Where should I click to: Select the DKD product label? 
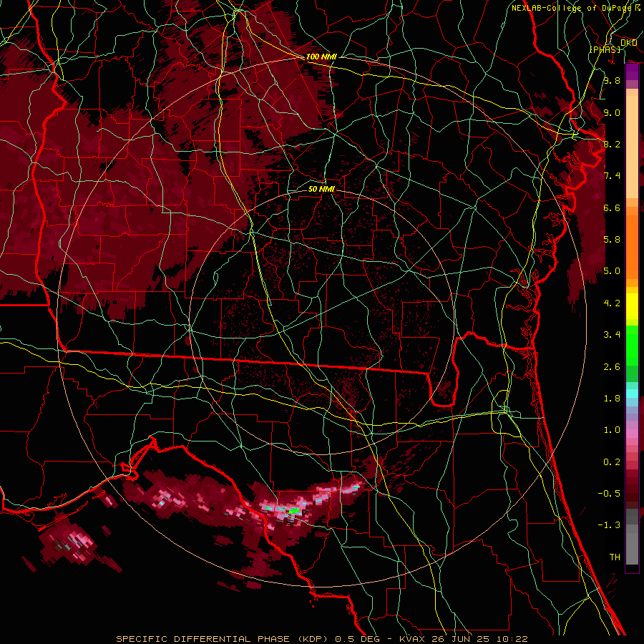(628, 43)
